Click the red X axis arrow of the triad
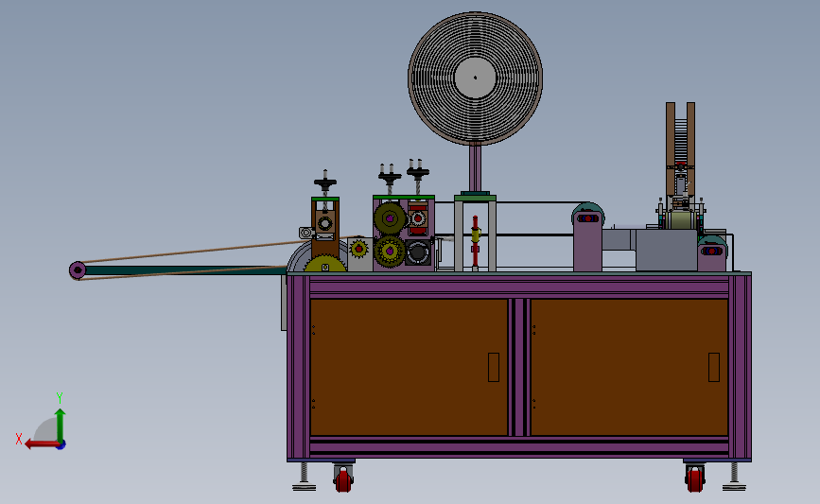This screenshot has height=504, width=820. 41,444
